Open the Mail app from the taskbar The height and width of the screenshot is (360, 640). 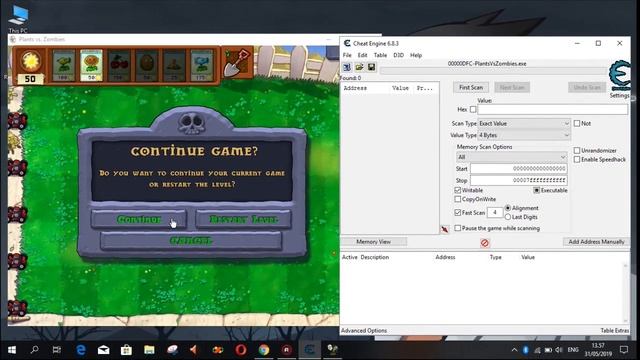(104, 350)
